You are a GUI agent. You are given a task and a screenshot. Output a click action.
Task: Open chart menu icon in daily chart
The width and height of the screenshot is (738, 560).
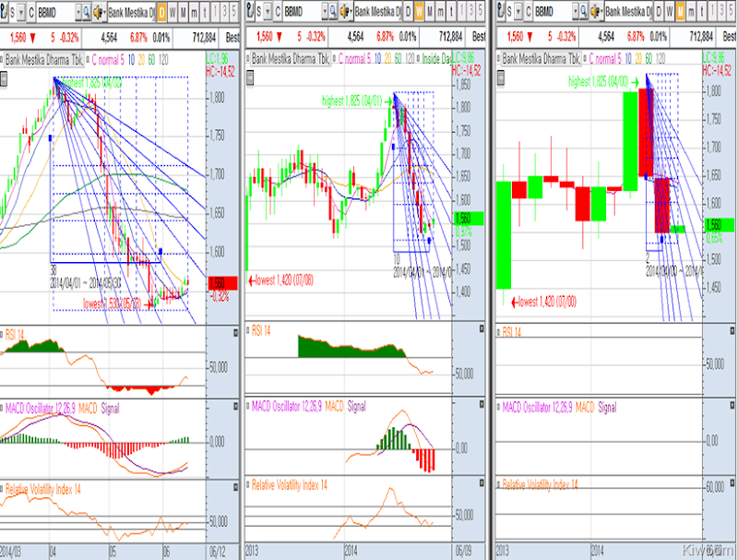pos(4,79)
